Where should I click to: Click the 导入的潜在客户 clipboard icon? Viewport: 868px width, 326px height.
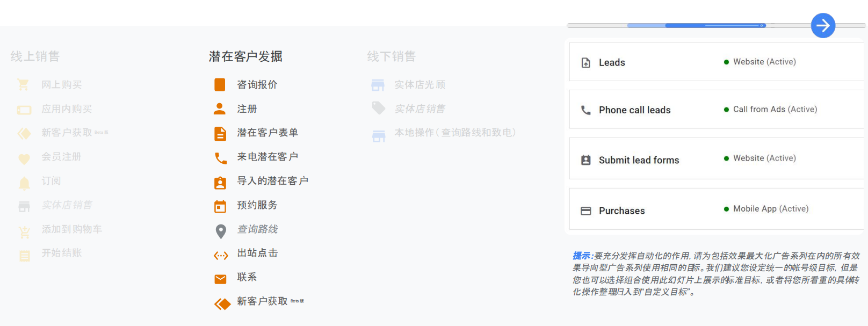[220, 183]
